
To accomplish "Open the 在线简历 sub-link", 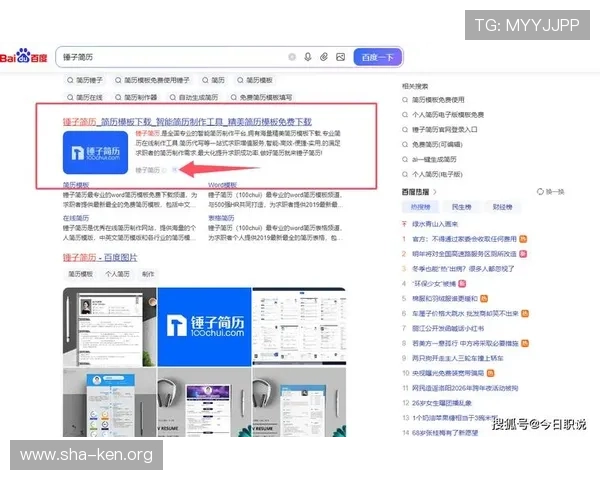I will pyautogui.click(x=76, y=218).
